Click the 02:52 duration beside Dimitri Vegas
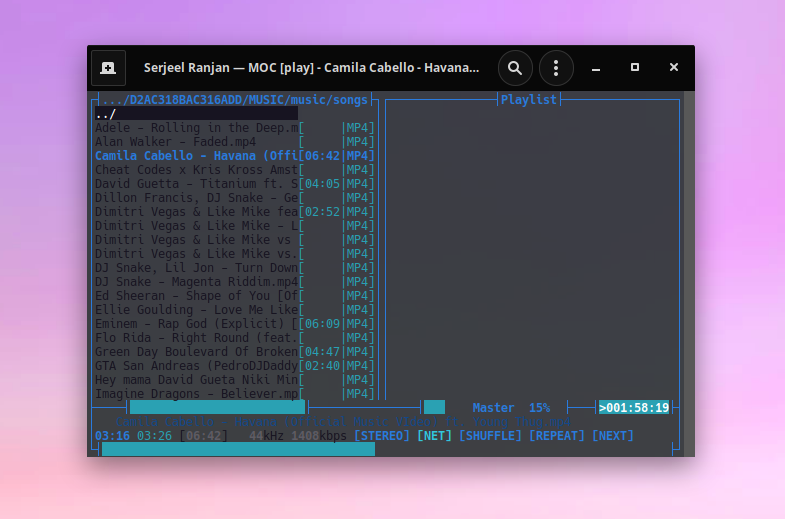Viewport: 785px width, 519px height. click(322, 212)
